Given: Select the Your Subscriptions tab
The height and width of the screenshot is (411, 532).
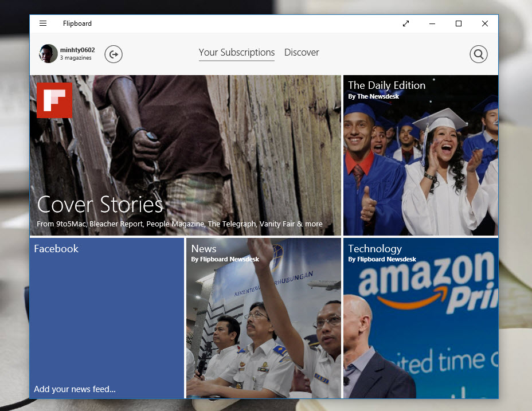Looking at the screenshot, I should click(237, 52).
